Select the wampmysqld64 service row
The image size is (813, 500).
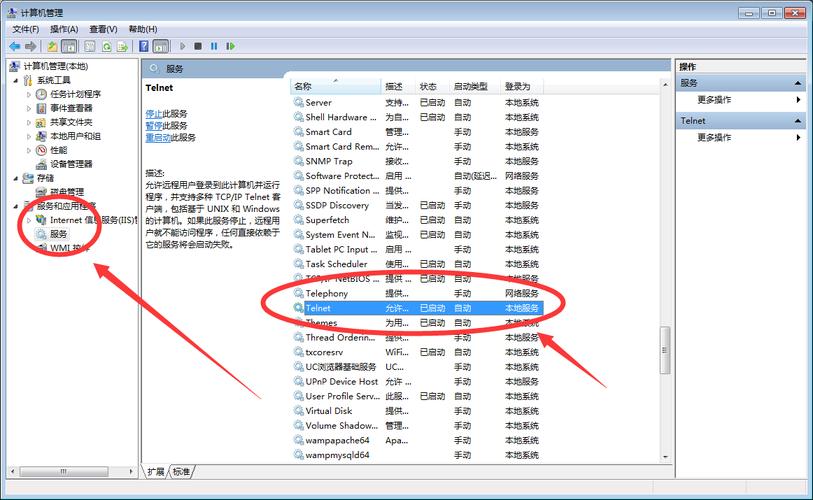418,455
